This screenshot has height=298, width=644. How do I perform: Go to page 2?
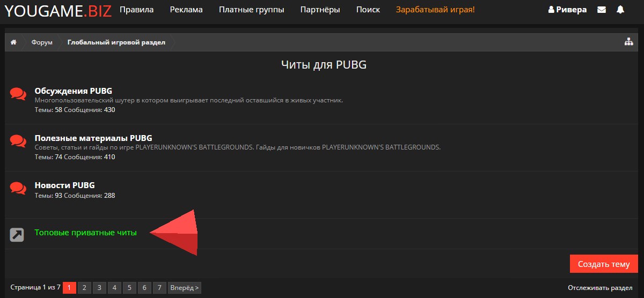pos(84,288)
